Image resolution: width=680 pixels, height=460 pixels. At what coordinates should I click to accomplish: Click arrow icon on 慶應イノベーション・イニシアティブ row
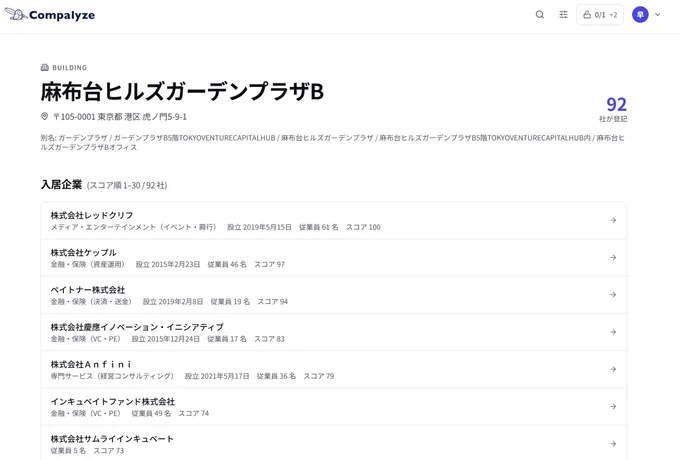pyautogui.click(x=613, y=332)
